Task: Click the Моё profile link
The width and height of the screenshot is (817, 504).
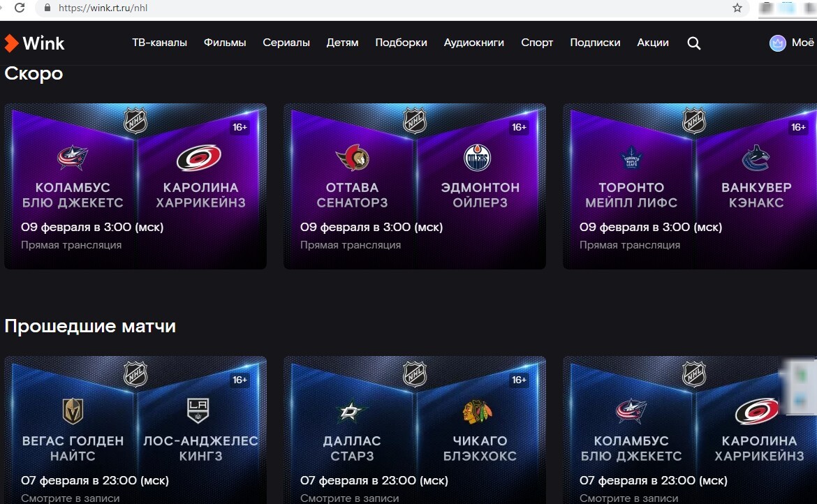Action: pyautogui.click(x=802, y=43)
